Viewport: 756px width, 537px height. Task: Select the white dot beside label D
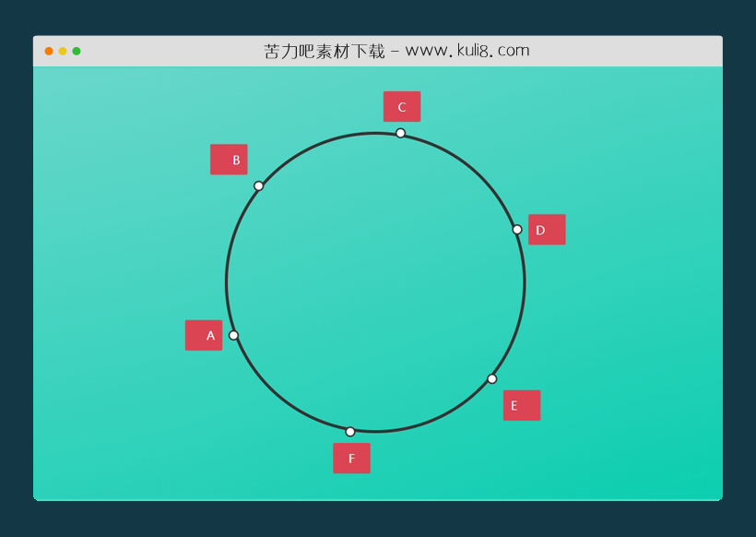tap(517, 230)
